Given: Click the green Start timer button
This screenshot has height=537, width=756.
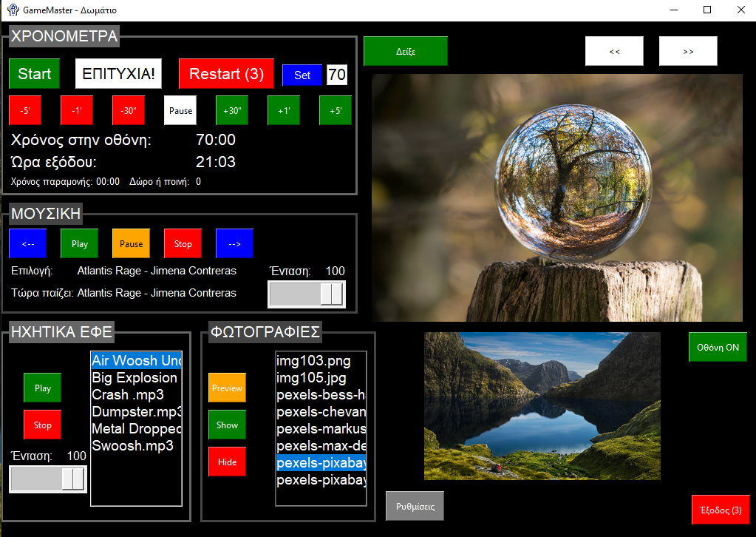Looking at the screenshot, I should [34, 74].
